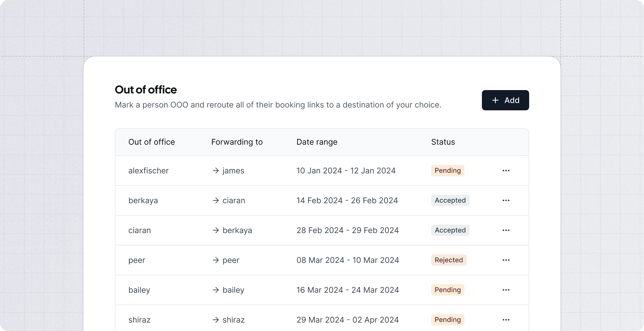Open the three-dot menu for shiraz row
This screenshot has height=331, width=644.
pyautogui.click(x=506, y=320)
